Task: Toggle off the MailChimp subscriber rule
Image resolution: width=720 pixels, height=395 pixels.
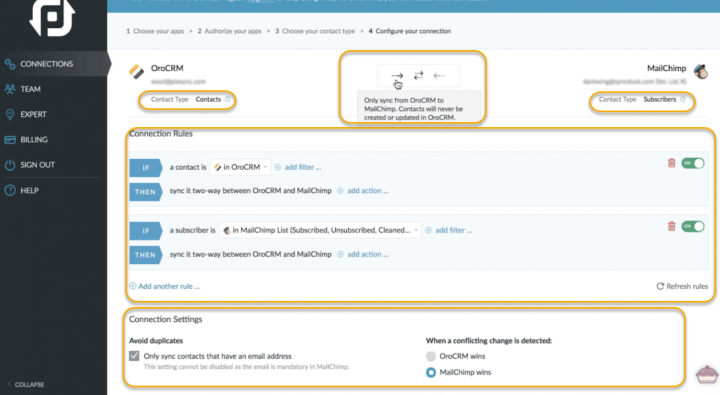Action: tap(692, 226)
